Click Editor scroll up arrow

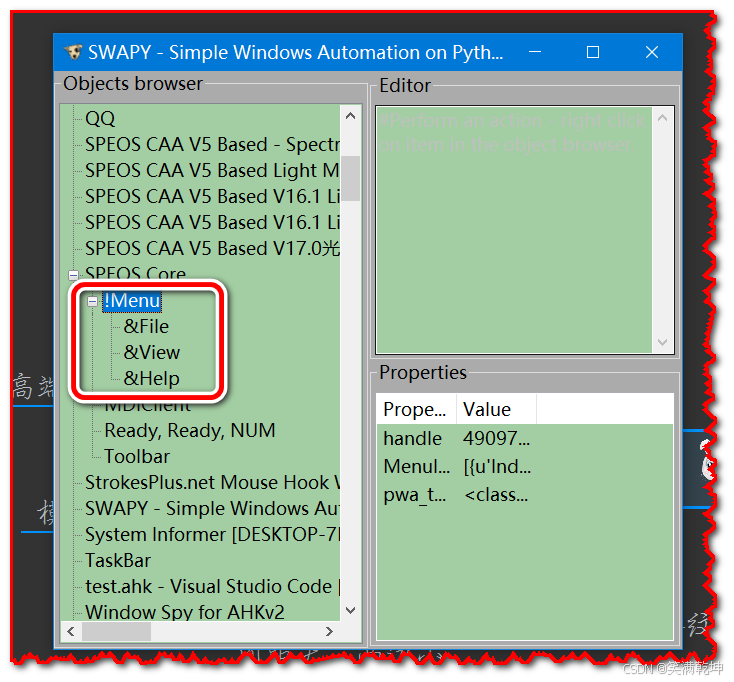tap(662, 118)
